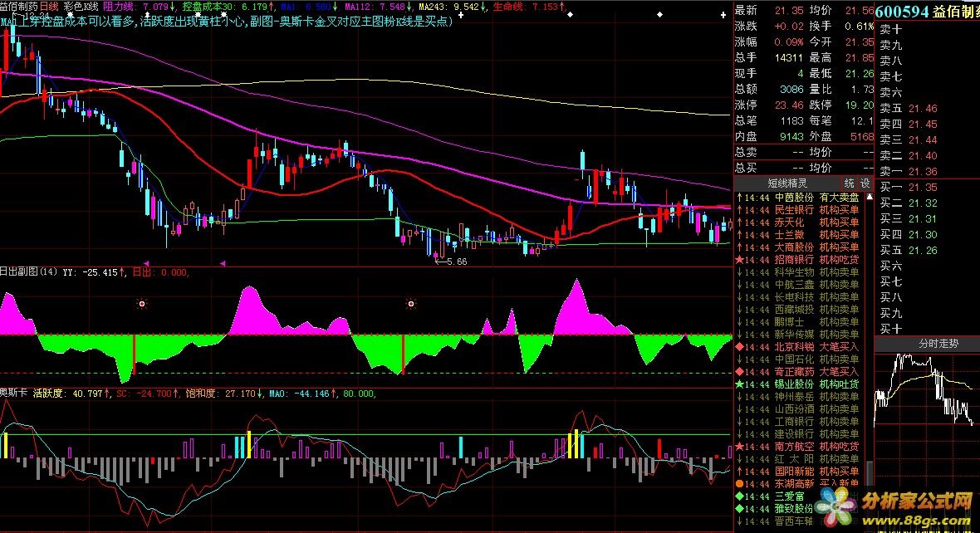Viewport: 980px width, 533px height.
Task: Click the YY: -25.415 value
Action: click(x=94, y=271)
